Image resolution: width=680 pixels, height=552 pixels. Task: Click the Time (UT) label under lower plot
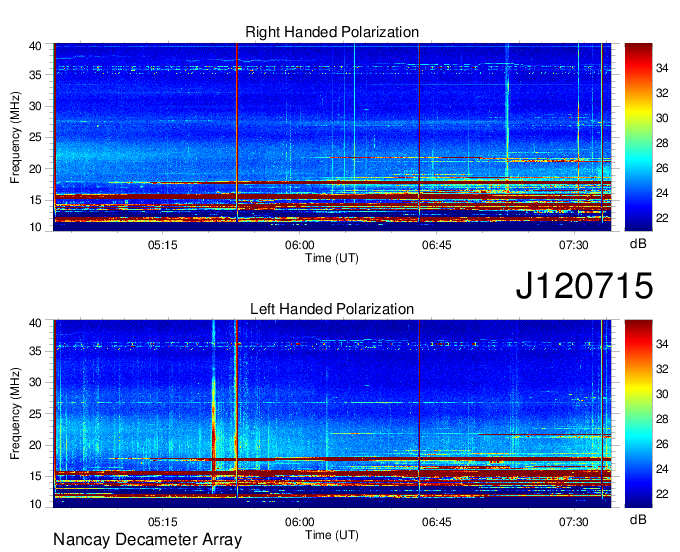(x=332, y=535)
